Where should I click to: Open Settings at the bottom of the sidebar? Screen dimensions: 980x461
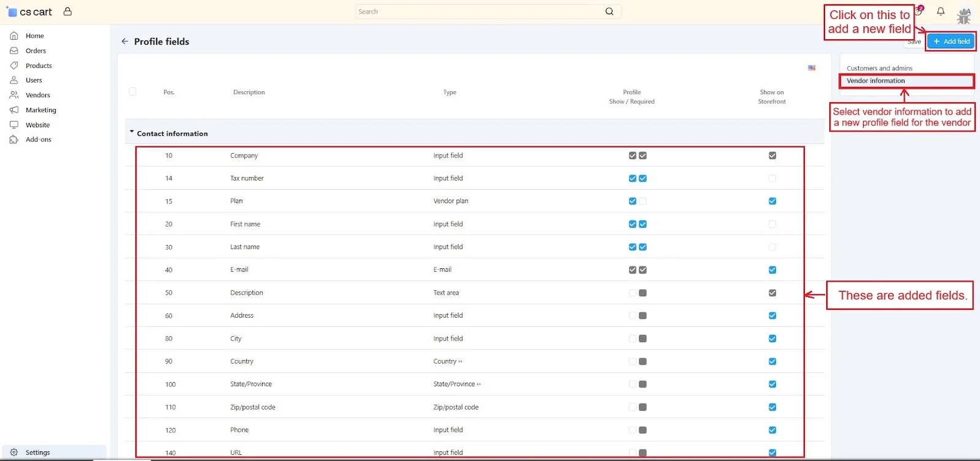[37, 452]
